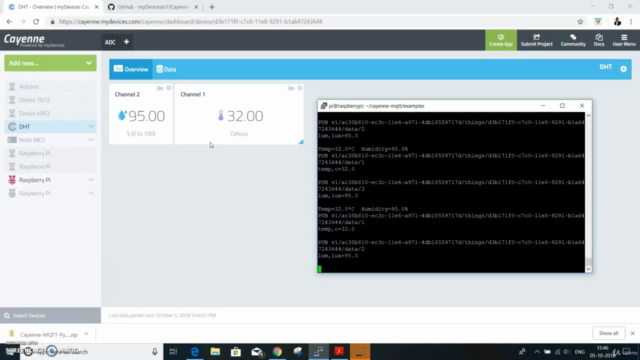
Task: Switch to the Overview tab
Action: point(131,69)
